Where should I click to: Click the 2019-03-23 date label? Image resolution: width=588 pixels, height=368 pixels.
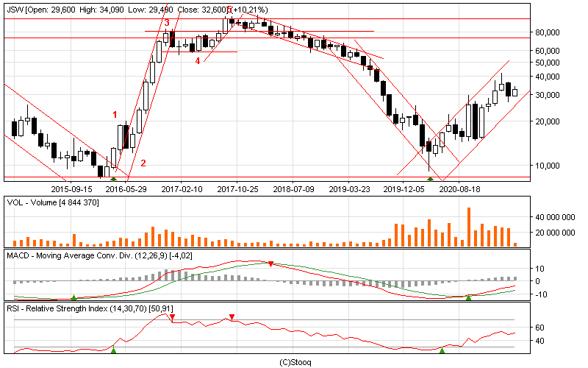350,189
